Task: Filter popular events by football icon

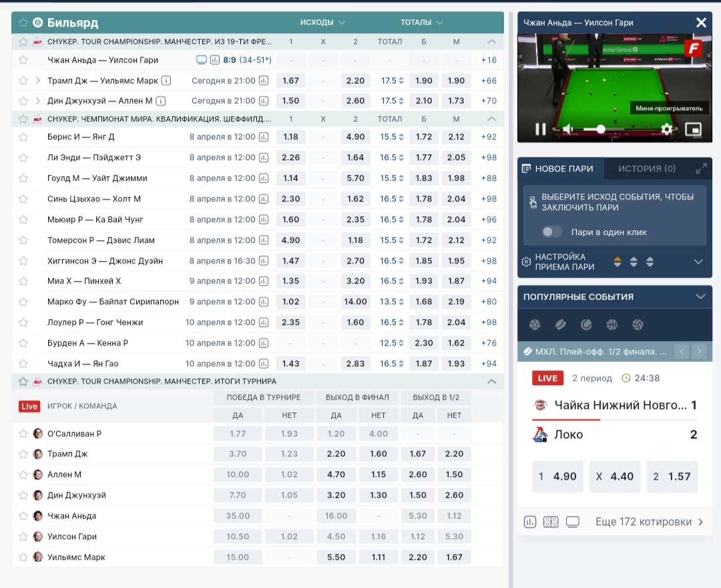Action: pyautogui.click(x=534, y=325)
